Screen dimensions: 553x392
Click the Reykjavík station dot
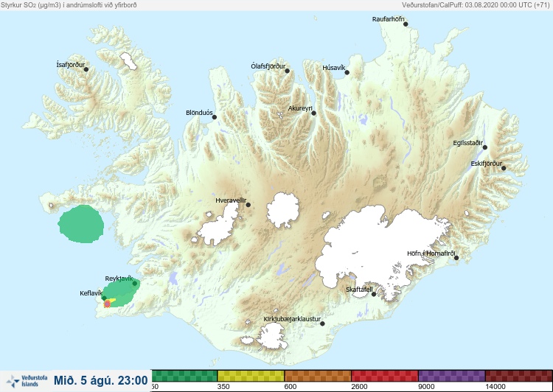click(135, 284)
